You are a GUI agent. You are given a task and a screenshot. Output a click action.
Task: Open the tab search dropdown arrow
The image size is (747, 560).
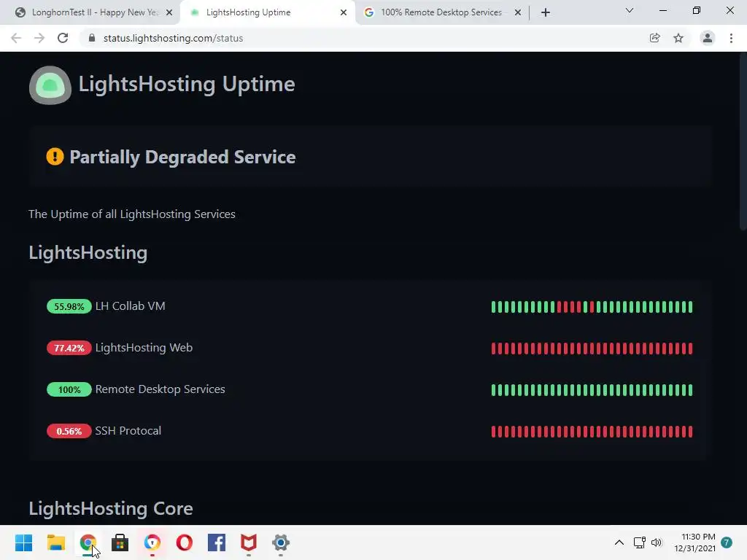[630, 10]
